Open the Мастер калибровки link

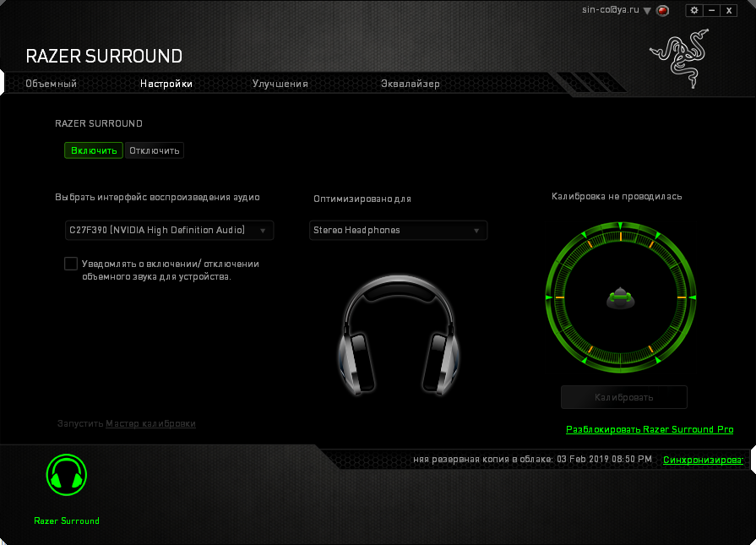click(150, 423)
